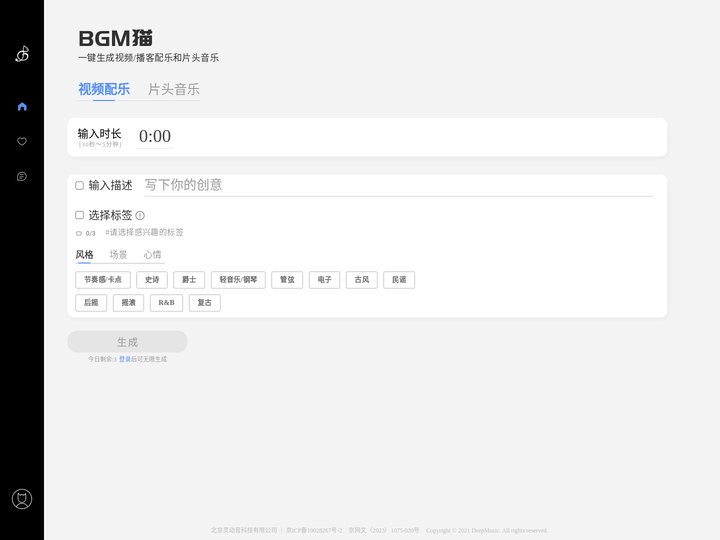Click the 输入时长 label

(99, 134)
